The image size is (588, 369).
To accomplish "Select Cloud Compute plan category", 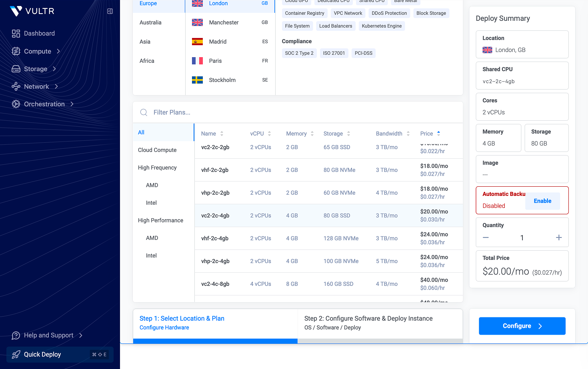I will coord(164,150).
